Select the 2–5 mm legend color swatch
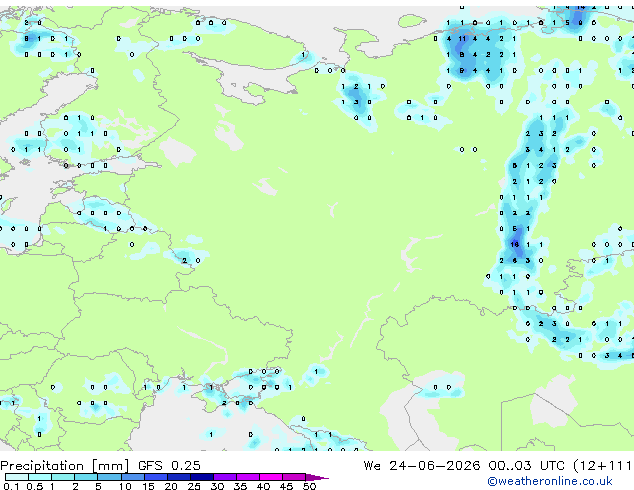The width and height of the screenshot is (634, 490). pos(86,477)
